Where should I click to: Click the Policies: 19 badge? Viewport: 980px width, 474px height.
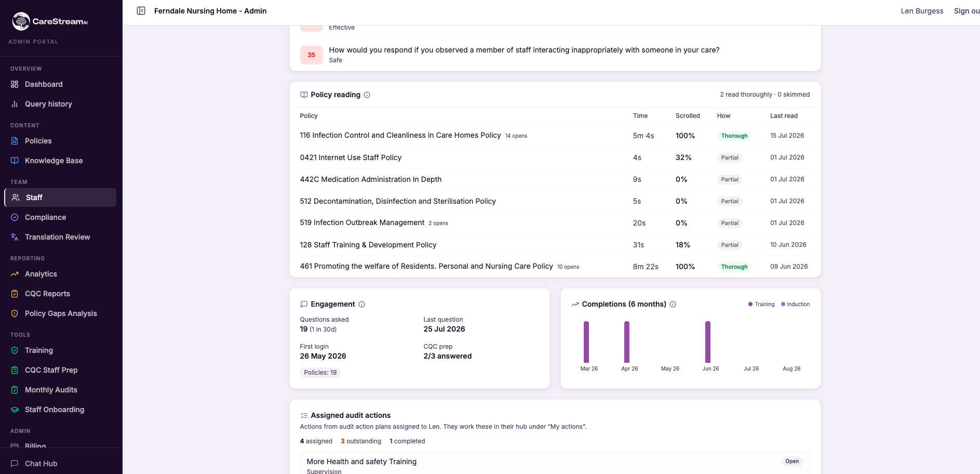(x=320, y=373)
